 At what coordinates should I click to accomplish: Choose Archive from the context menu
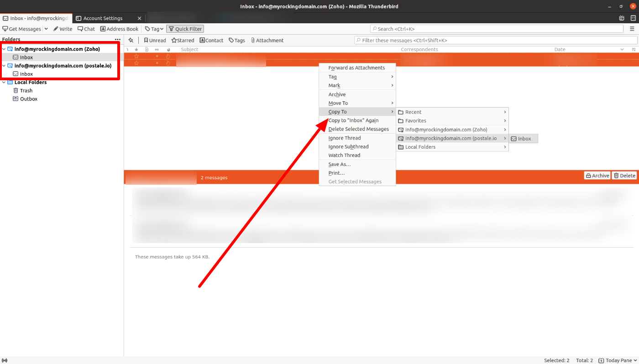click(357, 94)
